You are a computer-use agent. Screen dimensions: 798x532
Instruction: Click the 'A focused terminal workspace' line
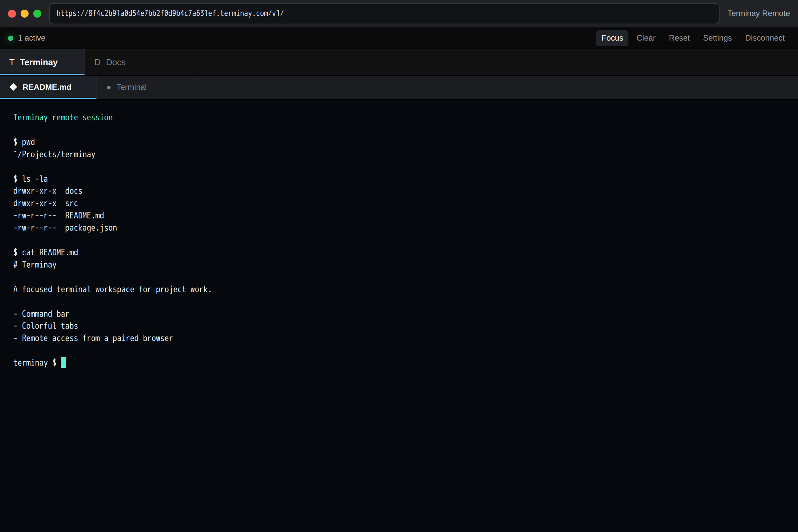pos(112,289)
